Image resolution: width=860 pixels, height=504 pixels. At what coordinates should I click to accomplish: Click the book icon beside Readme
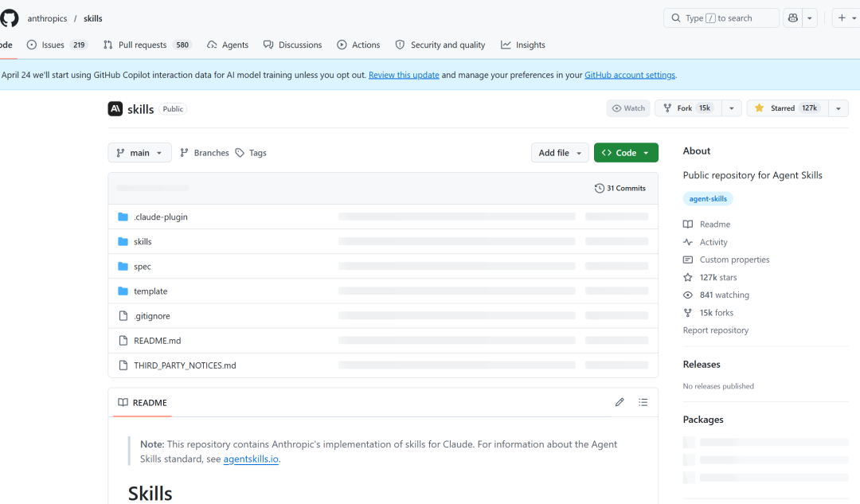click(x=688, y=225)
